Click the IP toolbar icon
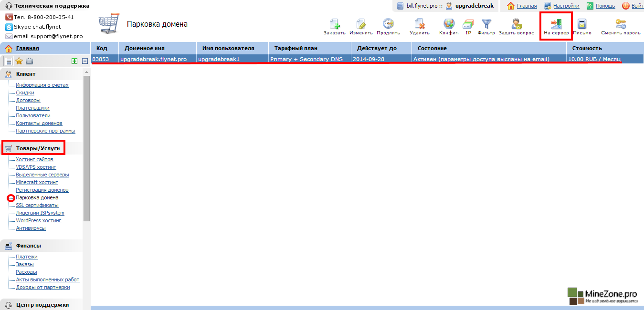 pyautogui.click(x=468, y=24)
